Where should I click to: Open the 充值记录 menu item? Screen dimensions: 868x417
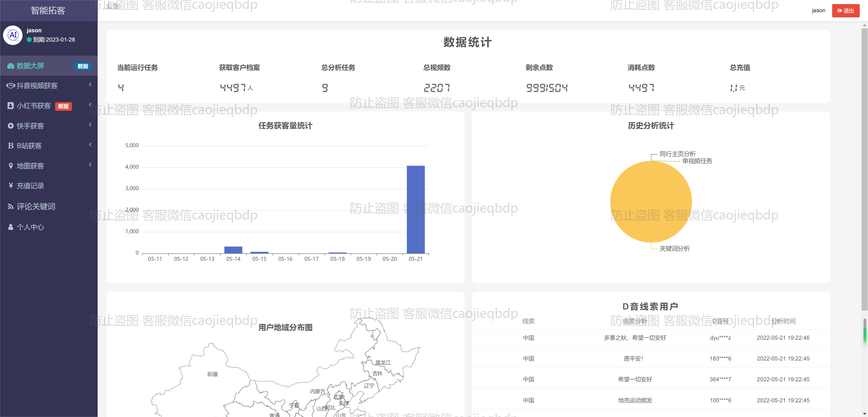[30, 186]
